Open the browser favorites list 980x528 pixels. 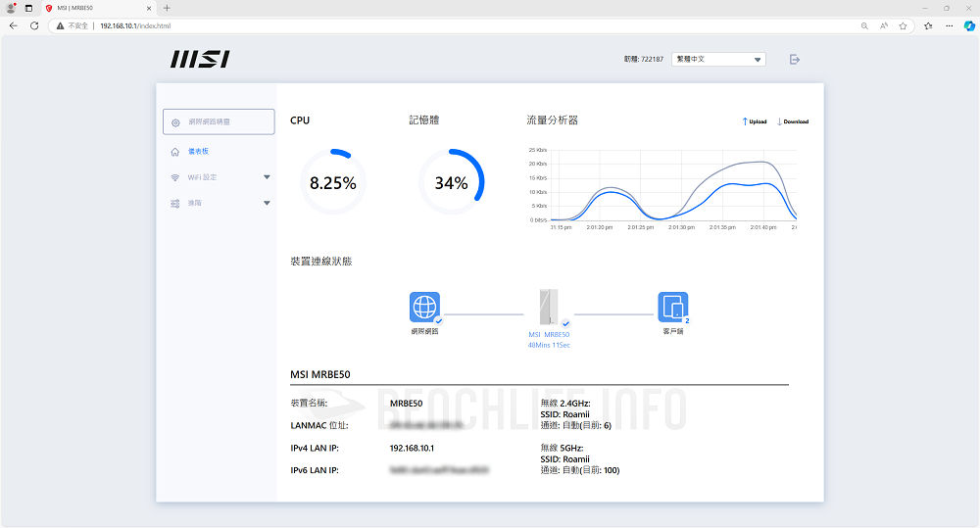click(928, 25)
